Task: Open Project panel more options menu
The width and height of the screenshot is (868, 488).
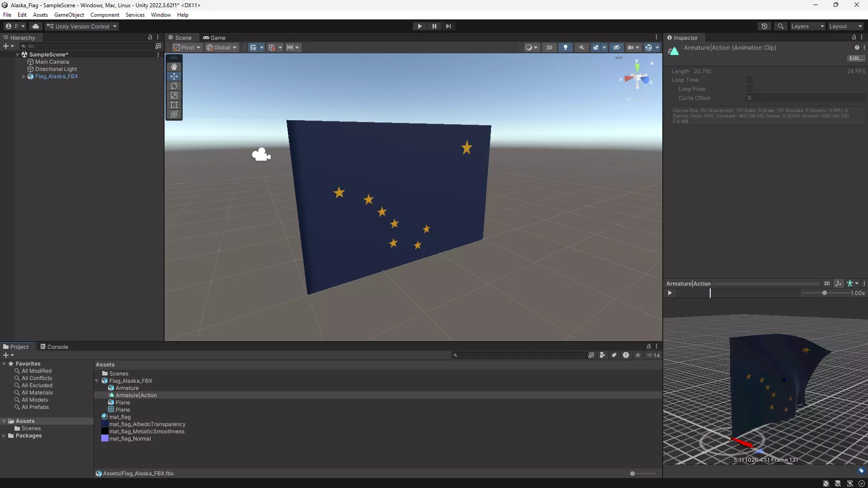Action: [656, 347]
